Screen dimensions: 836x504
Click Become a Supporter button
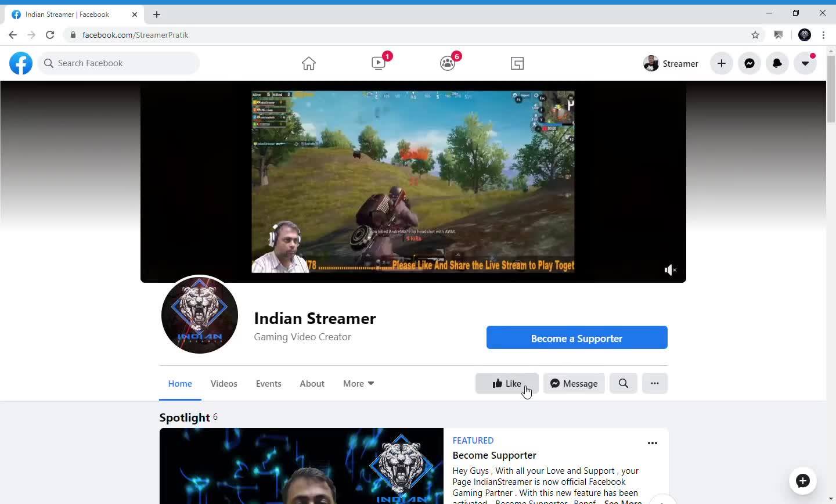[577, 337]
